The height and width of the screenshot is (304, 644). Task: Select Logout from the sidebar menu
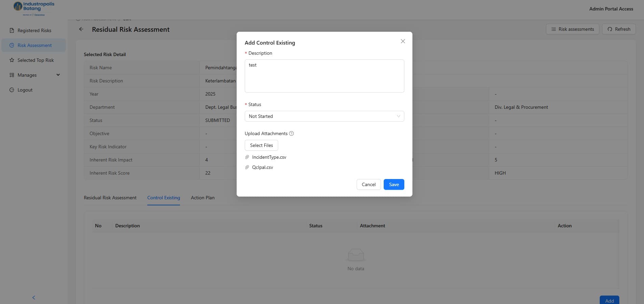coord(34,90)
